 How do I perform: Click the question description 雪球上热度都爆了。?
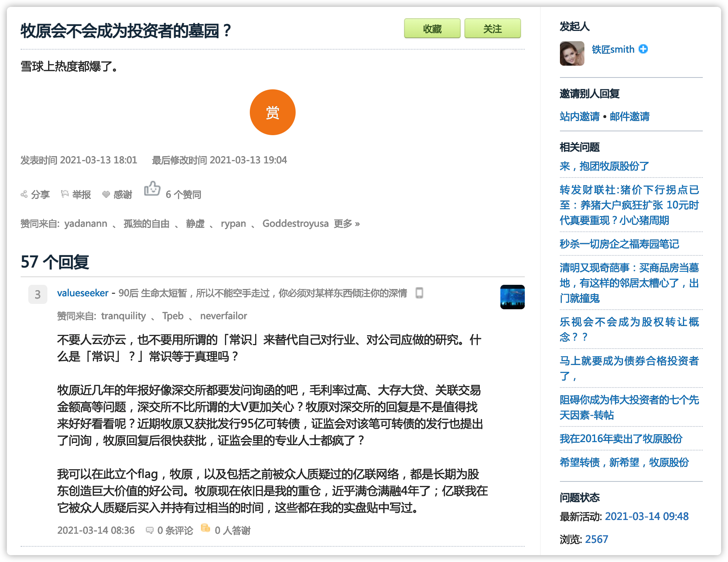click(70, 66)
